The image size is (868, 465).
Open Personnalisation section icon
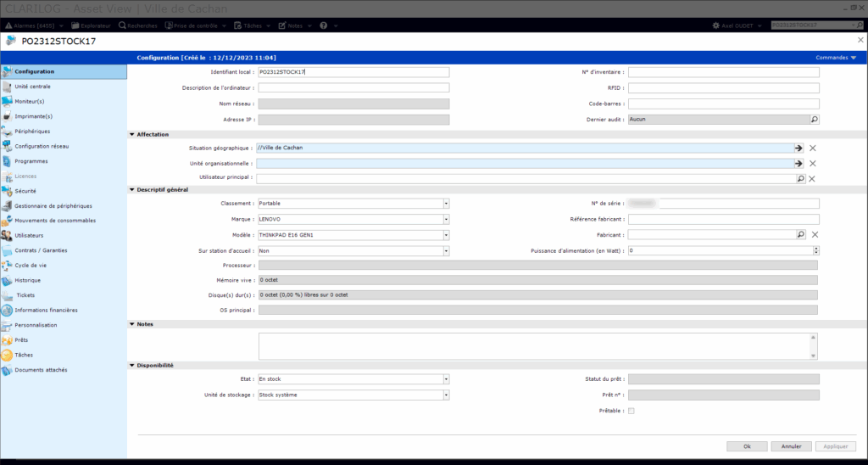pyautogui.click(x=7, y=325)
